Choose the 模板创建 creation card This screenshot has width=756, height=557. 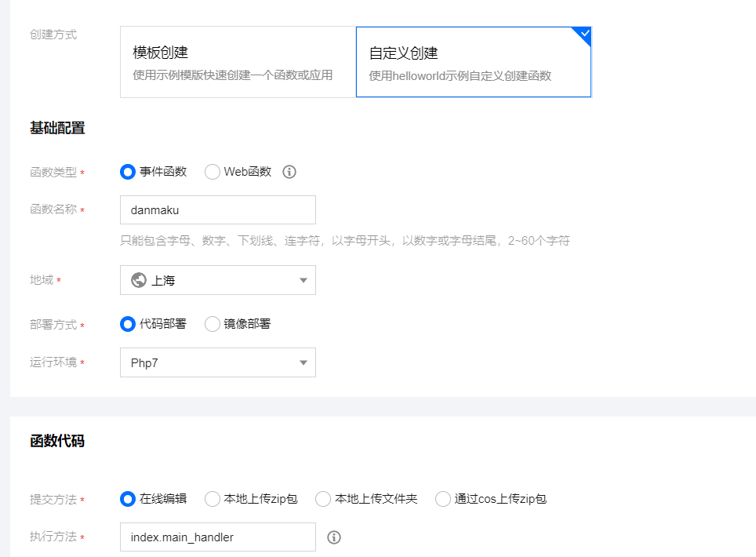coord(238,62)
